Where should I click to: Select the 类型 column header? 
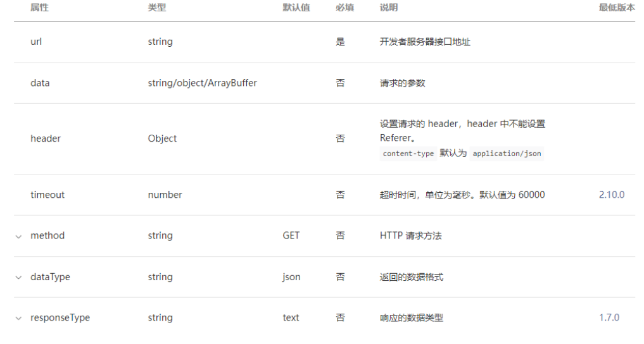157,8
